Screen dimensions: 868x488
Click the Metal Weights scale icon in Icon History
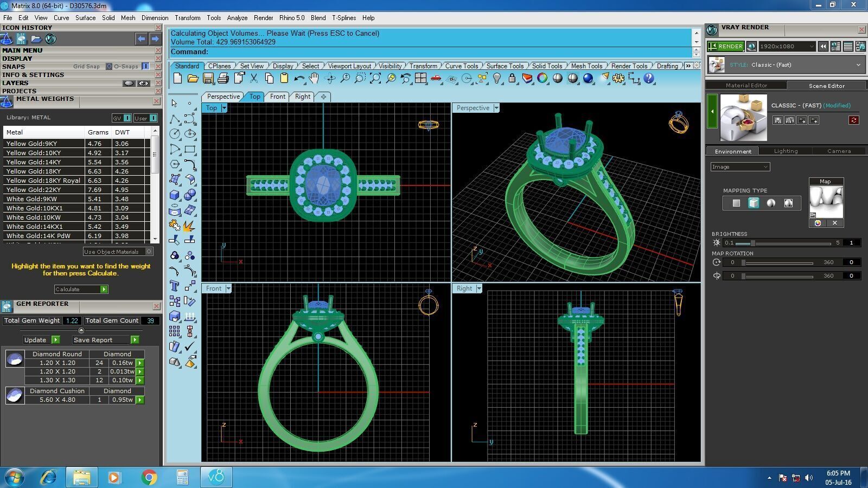[x=7, y=39]
